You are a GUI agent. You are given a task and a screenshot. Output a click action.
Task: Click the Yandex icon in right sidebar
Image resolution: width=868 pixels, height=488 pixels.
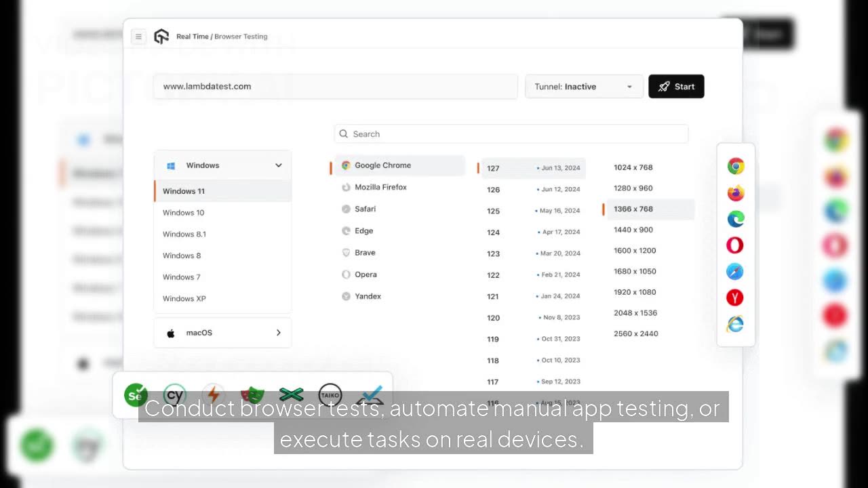pos(735,298)
